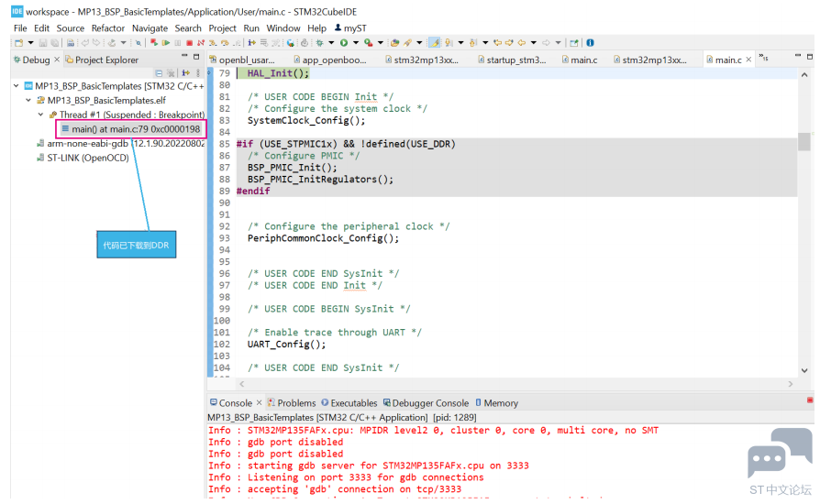
Task: Click the red Terminate button in Console
Action: (810, 400)
